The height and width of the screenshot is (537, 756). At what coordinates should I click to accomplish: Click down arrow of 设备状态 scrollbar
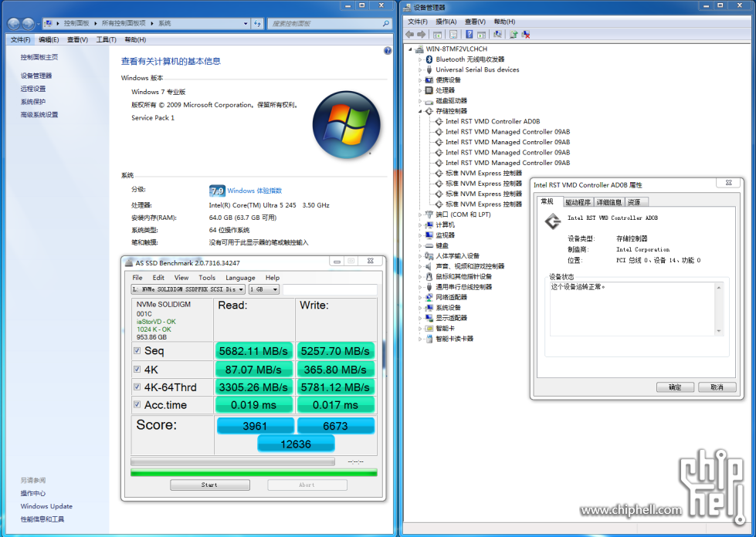coord(718,331)
